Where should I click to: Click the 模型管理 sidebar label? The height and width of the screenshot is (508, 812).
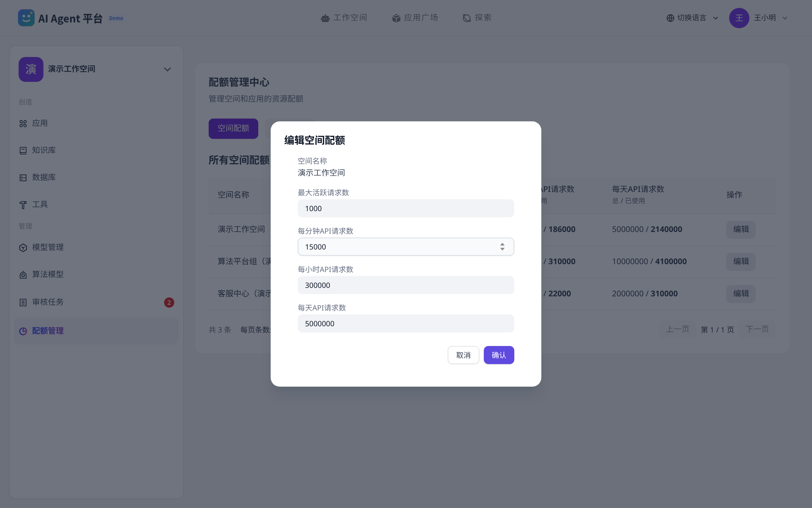(48, 247)
